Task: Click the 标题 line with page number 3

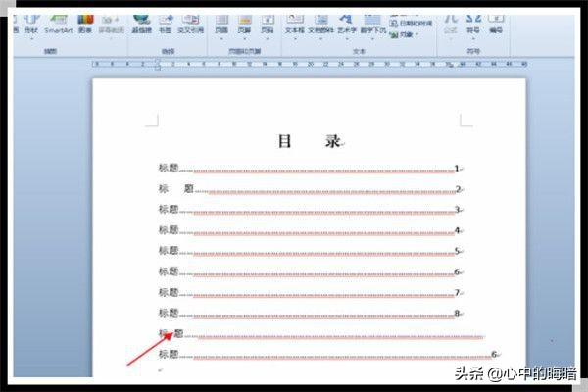Action: pyautogui.click(x=311, y=210)
